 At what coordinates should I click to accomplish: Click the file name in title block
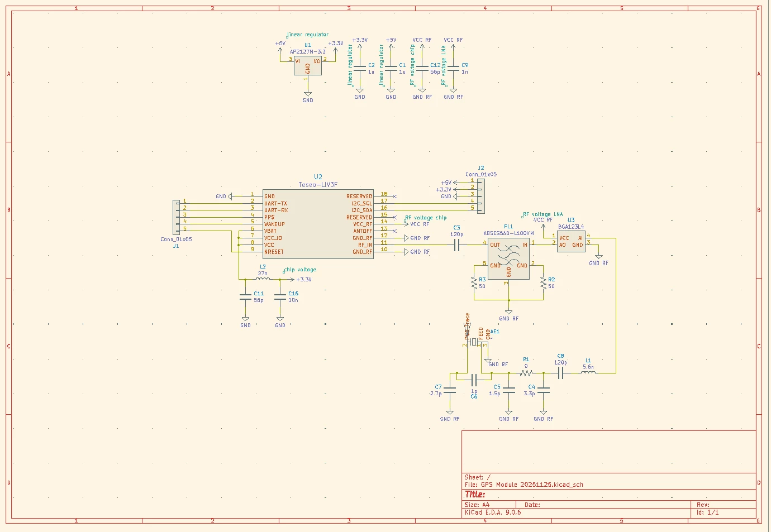pos(532,485)
